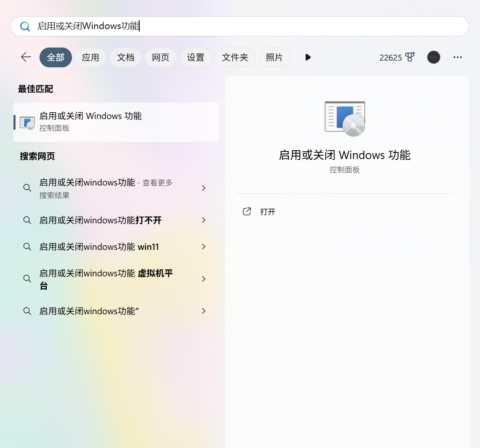
Task: Show more filter tabs with play arrow
Action: point(308,57)
